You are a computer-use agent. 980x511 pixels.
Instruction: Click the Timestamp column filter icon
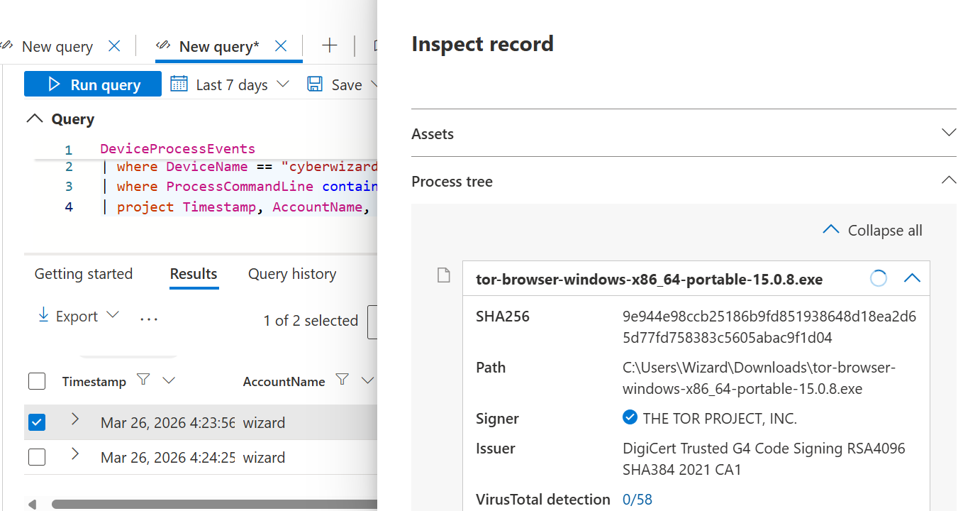pos(143,380)
